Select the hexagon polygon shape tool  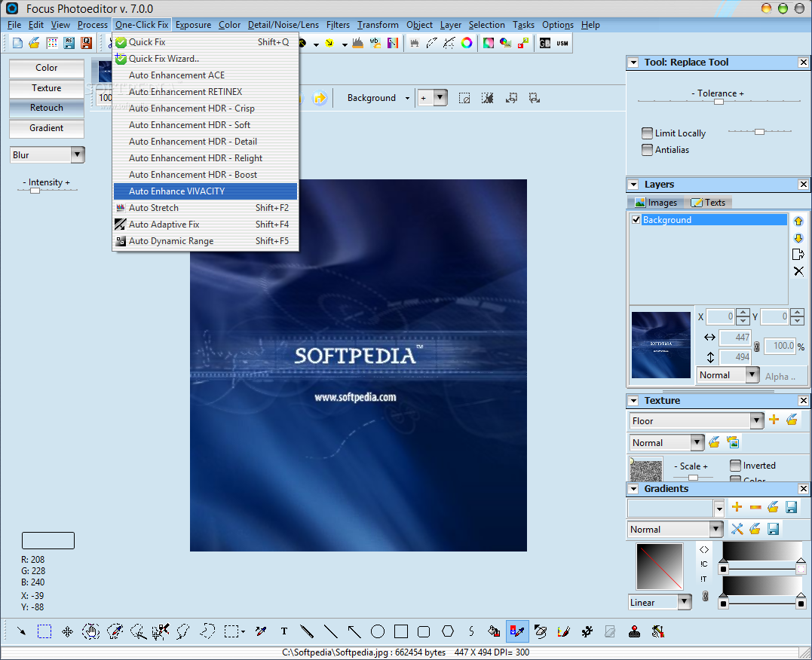447,631
